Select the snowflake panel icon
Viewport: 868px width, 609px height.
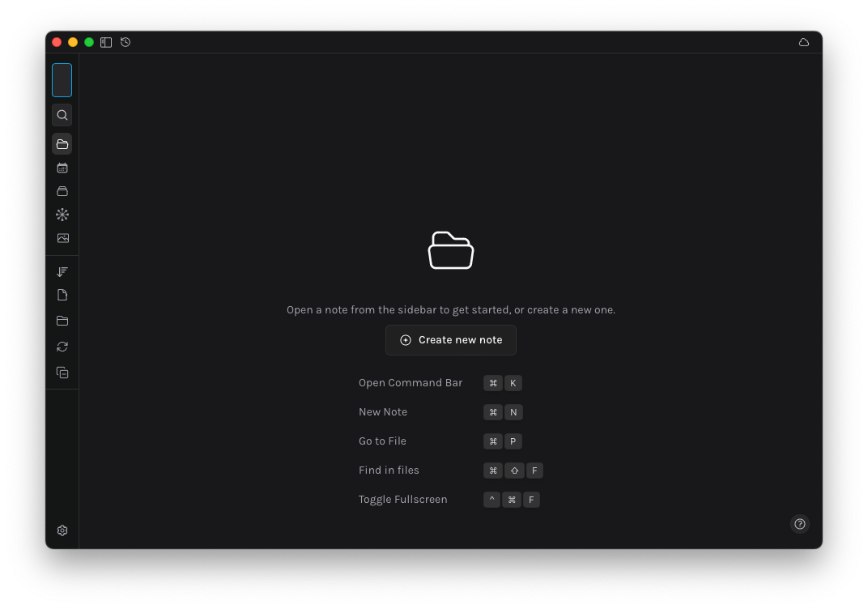click(62, 214)
